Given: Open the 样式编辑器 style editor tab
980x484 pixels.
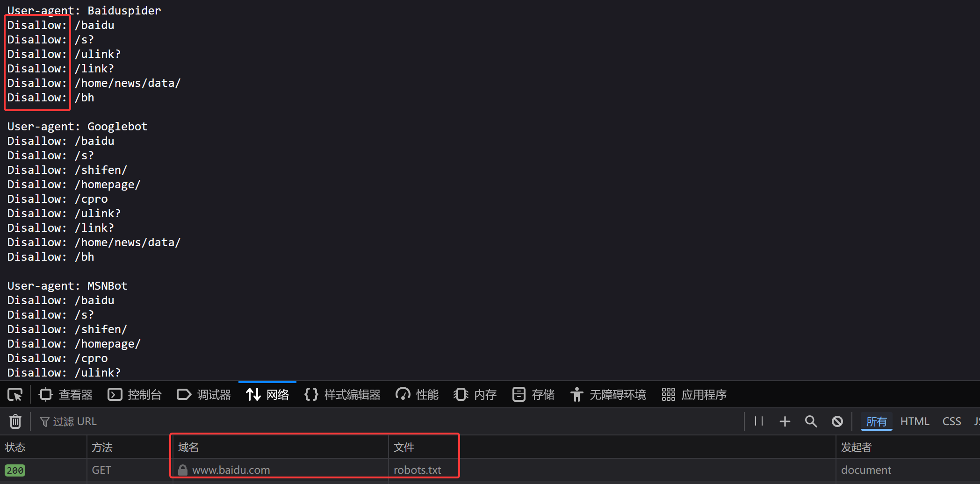Looking at the screenshot, I should point(342,395).
